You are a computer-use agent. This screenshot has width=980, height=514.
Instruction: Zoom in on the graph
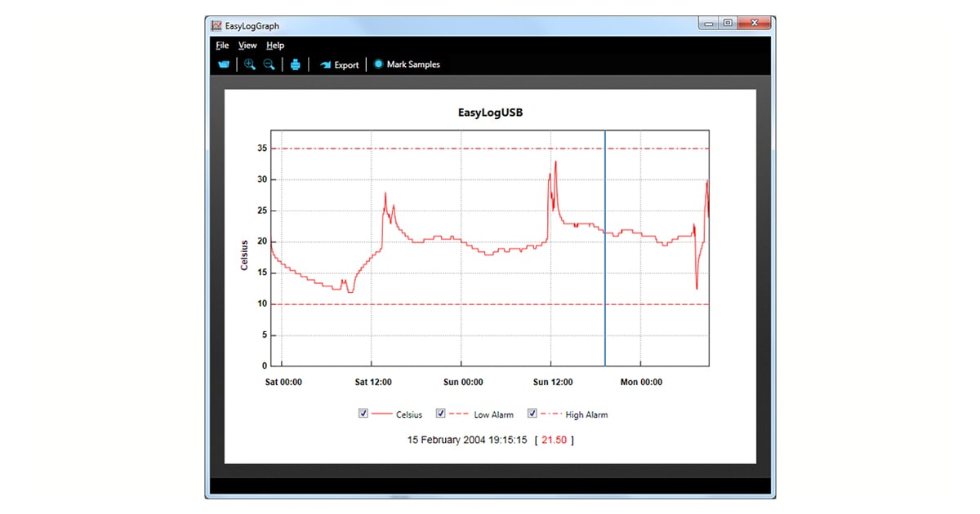point(250,64)
